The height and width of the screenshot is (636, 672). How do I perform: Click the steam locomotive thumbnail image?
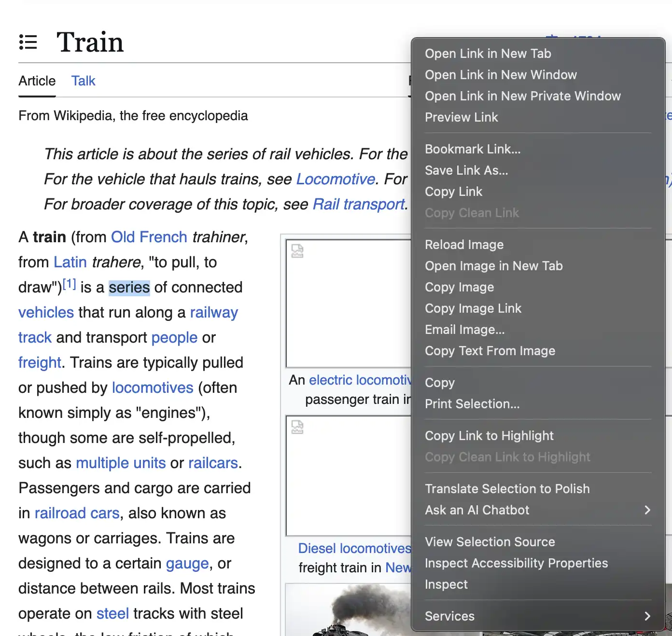click(348, 610)
